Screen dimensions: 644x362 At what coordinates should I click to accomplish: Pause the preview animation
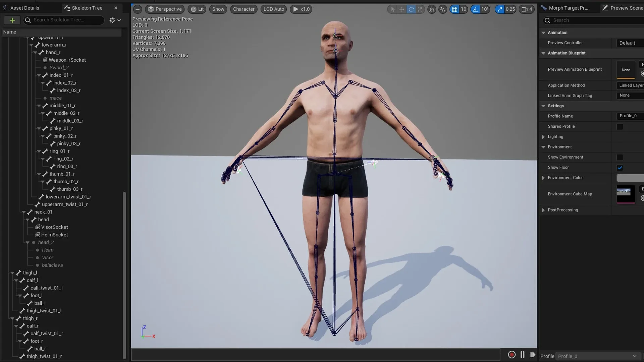(x=523, y=355)
